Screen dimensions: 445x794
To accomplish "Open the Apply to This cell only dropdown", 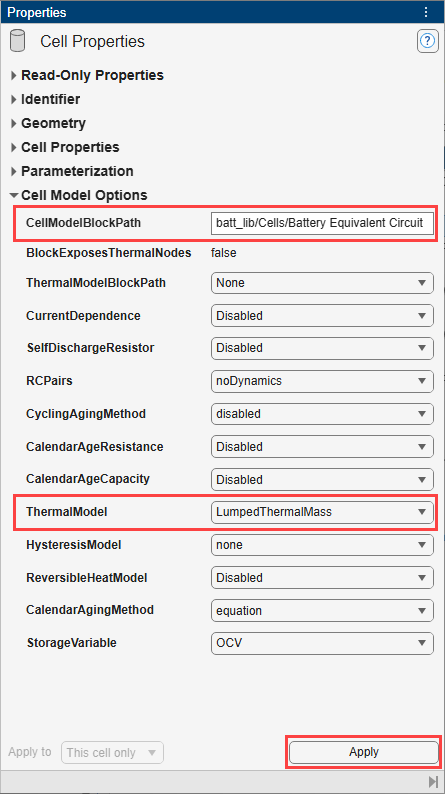I will 112,752.
